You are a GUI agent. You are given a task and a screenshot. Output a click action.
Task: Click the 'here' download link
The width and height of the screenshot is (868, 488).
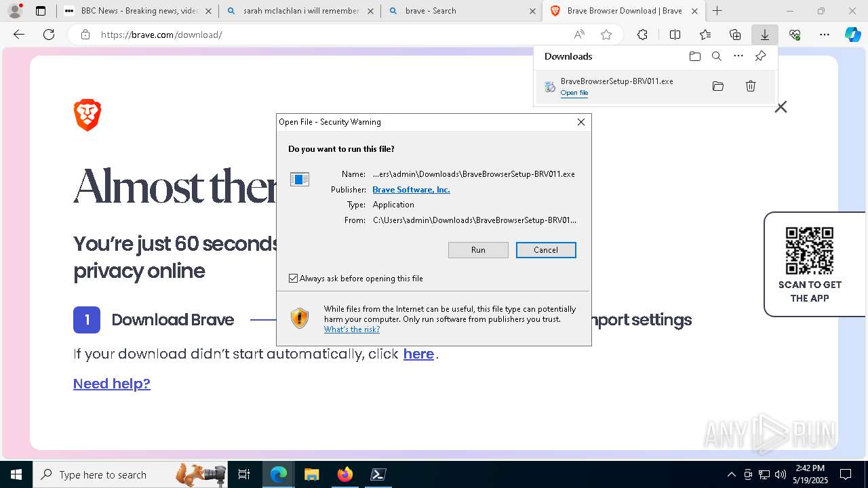pos(418,354)
